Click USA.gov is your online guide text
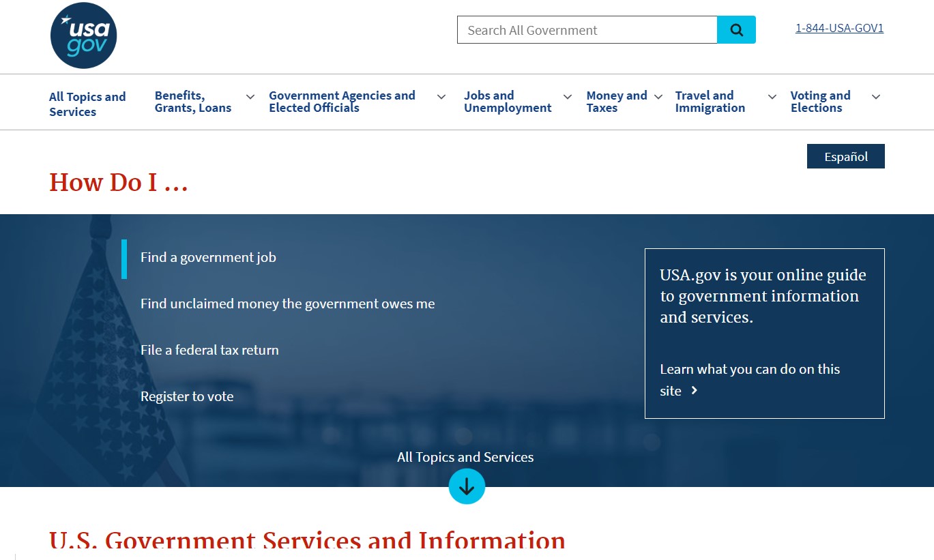934x560 pixels. (x=763, y=296)
